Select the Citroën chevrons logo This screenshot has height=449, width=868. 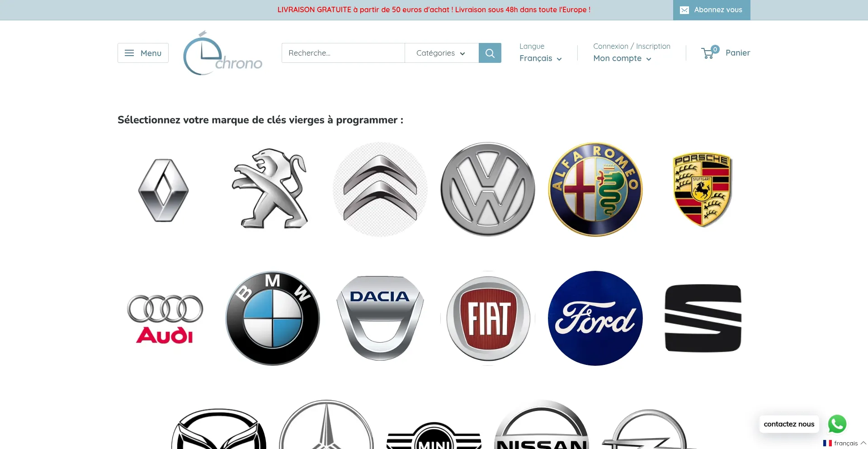[x=380, y=189]
